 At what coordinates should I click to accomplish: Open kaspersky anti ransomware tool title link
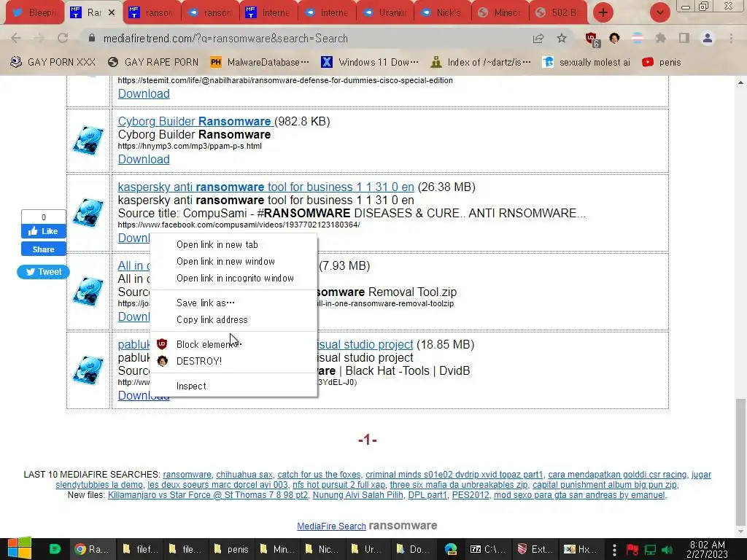(x=266, y=187)
